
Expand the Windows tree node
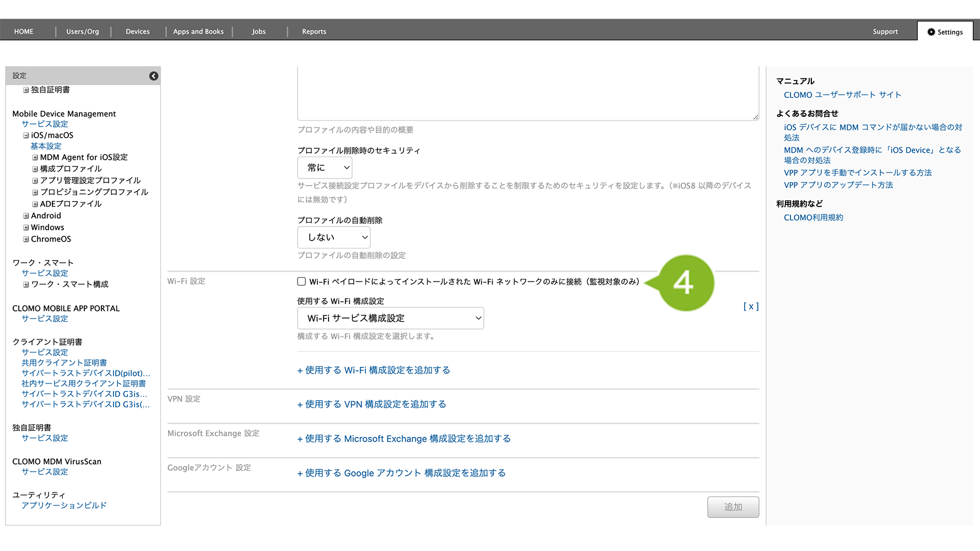[x=26, y=228]
